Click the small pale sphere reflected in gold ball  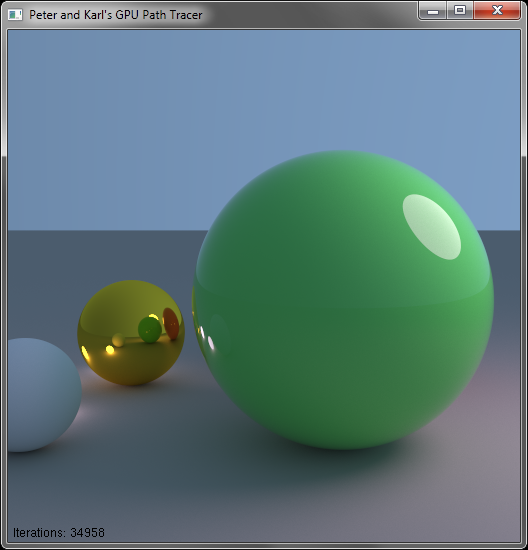118,340
